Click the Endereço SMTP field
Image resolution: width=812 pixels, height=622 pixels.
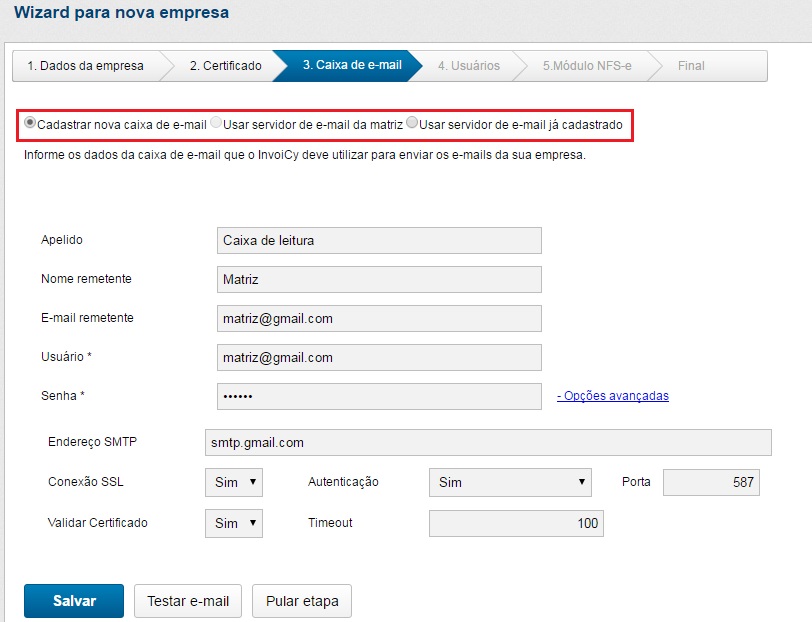(487, 442)
